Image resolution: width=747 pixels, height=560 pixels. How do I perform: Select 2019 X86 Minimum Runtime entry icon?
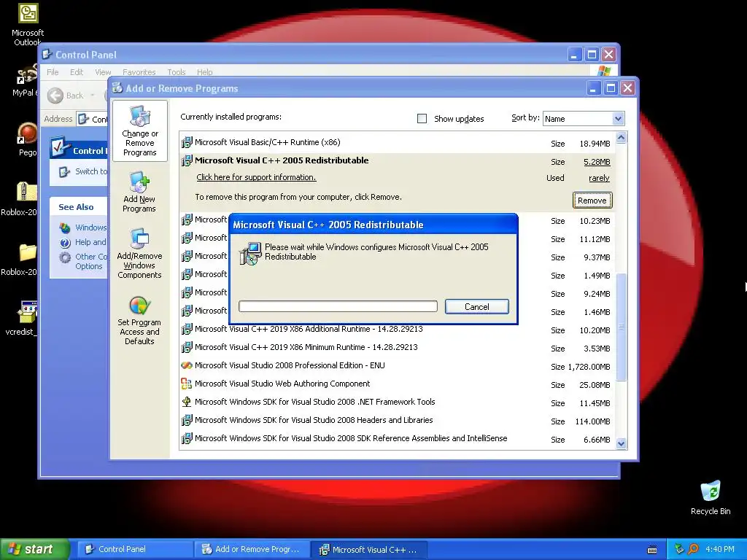coord(187,347)
